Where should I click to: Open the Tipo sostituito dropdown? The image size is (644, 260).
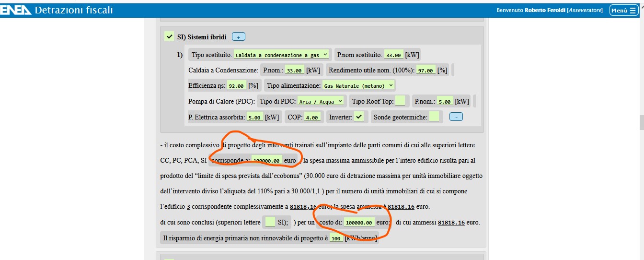tap(282, 55)
